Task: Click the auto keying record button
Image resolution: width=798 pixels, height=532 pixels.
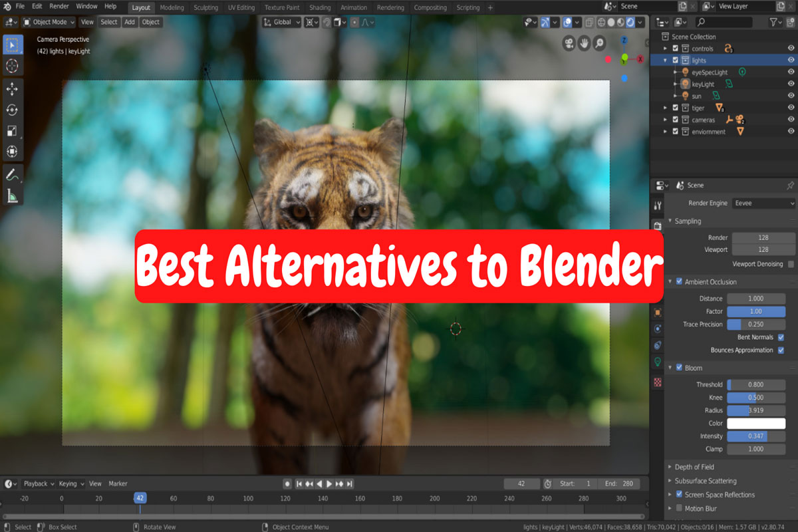Action: 287,483
